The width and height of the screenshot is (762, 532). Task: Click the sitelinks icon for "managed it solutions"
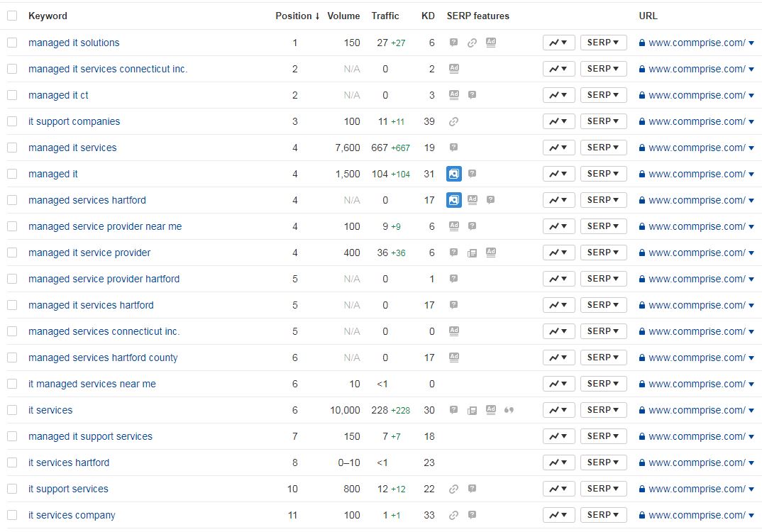472,43
